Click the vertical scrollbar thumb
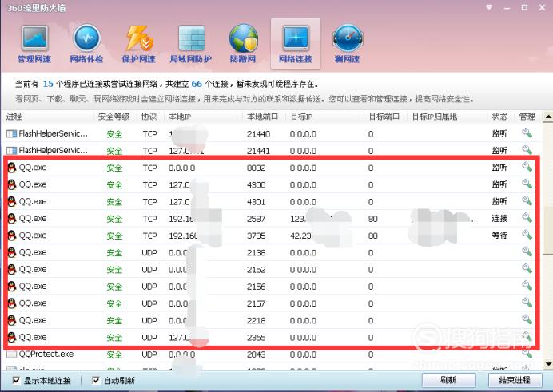 point(548,231)
